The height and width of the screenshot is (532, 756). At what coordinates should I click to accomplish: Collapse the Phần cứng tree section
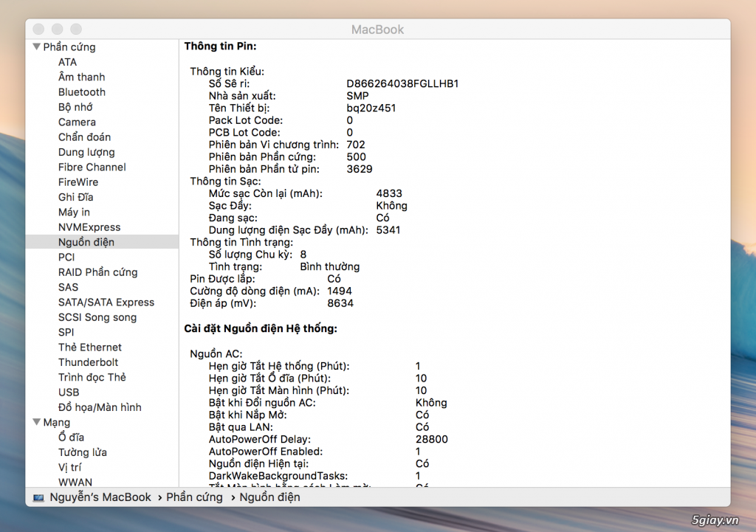(37, 46)
